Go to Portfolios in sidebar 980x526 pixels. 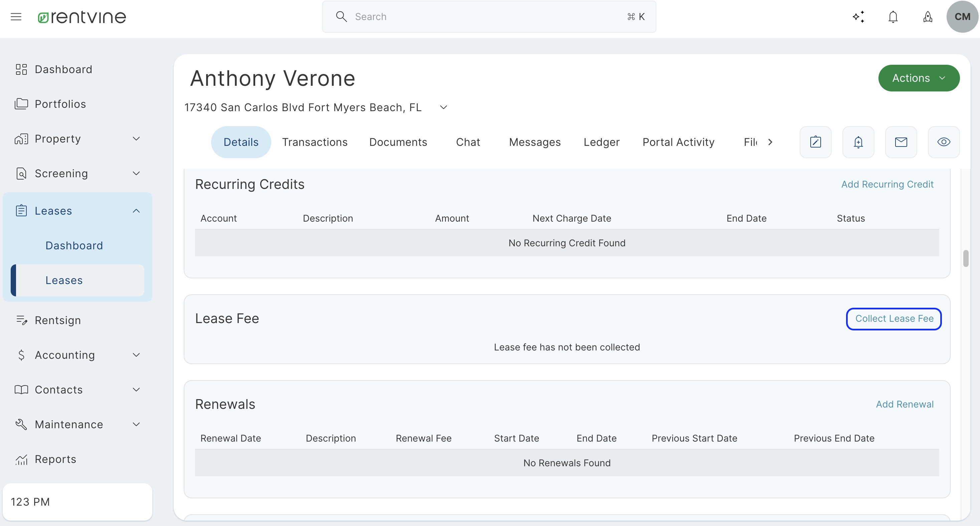[x=60, y=104]
